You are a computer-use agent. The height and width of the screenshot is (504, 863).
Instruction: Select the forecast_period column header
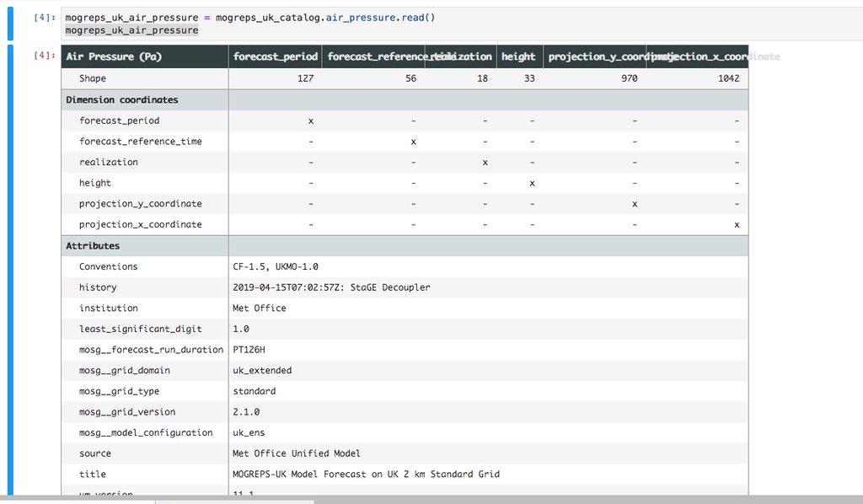click(275, 56)
